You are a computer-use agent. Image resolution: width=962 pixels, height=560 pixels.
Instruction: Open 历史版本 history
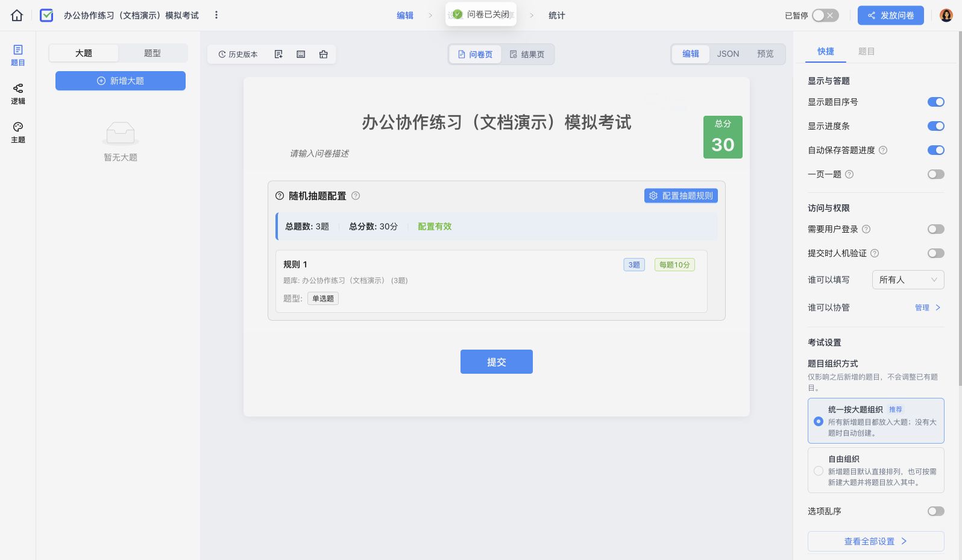click(x=238, y=54)
